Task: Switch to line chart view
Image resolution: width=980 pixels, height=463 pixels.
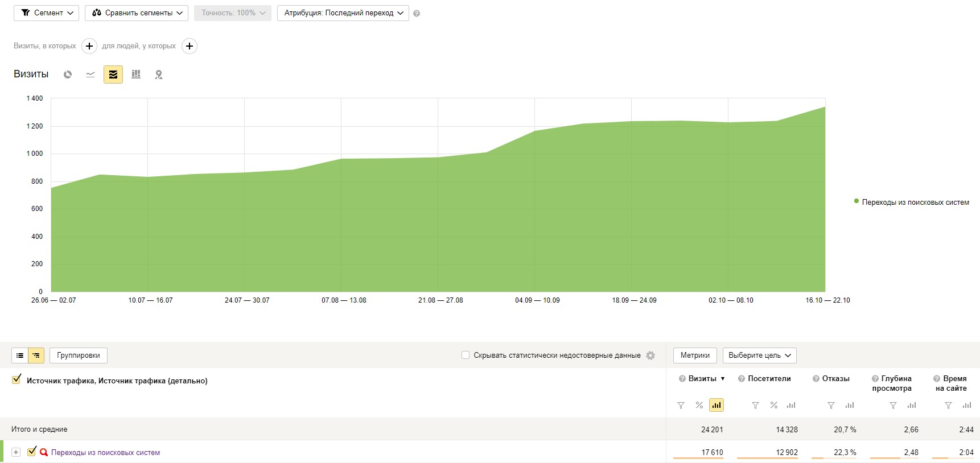Action: click(x=90, y=75)
